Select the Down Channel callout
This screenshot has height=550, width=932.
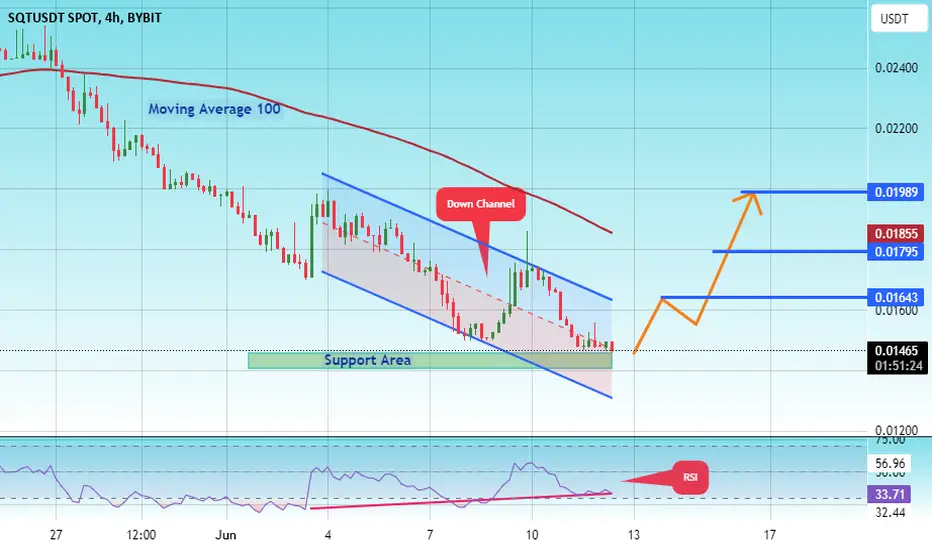pos(481,204)
